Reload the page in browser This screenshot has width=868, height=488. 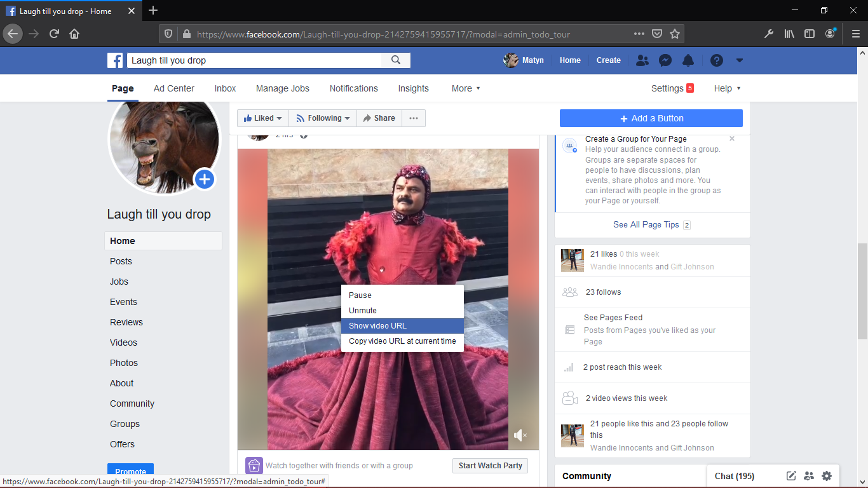(x=54, y=34)
